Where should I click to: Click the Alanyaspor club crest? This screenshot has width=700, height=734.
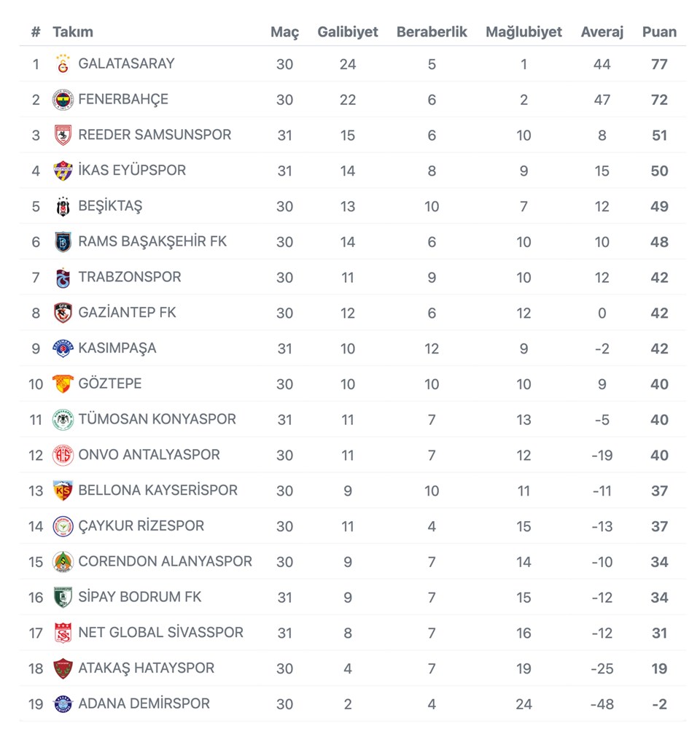[63, 562]
